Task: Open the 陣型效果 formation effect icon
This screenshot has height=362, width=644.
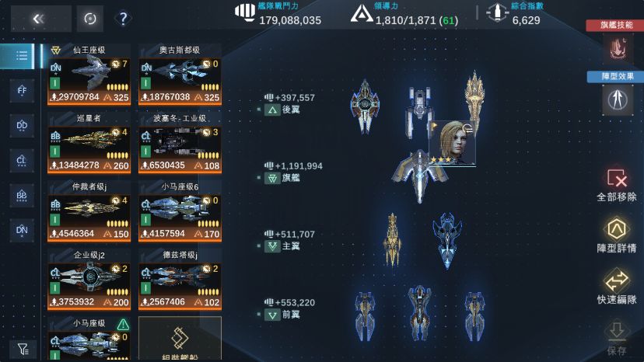Action: 618,99
